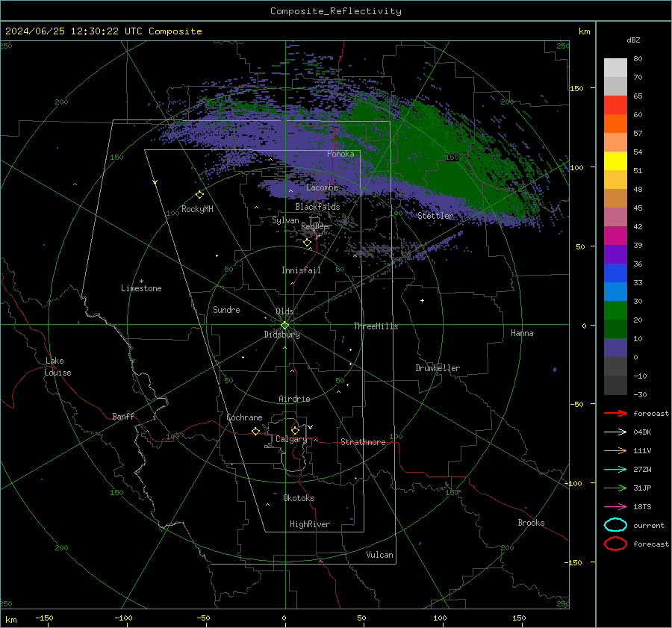Click the Airdrie town label
The width and height of the screenshot is (672, 628).
(294, 399)
